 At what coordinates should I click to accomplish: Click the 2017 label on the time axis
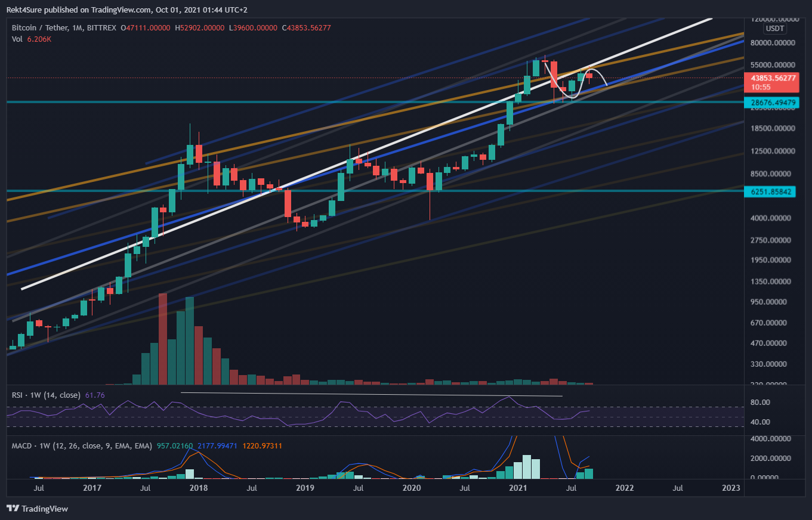point(91,488)
